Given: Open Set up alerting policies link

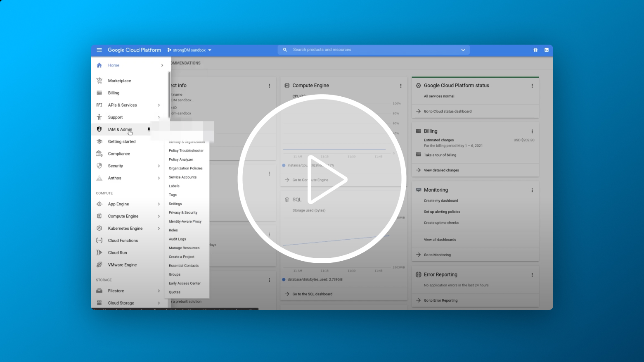Looking at the screenshot, I should pyautogui.click(x=442, y=212).
